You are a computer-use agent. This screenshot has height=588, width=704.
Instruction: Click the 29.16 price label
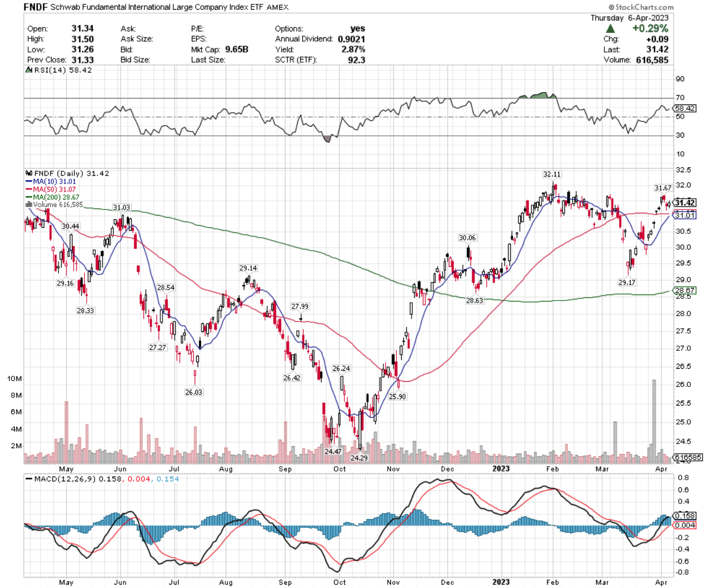[x=65, y=283]
